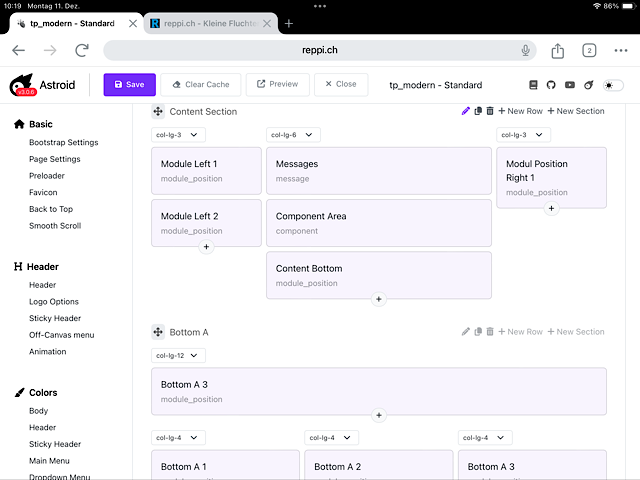The width and height of the screenshot is (640, 480).
Task: Open Smooth Scroll settings
Action: [x=55, y=226]
